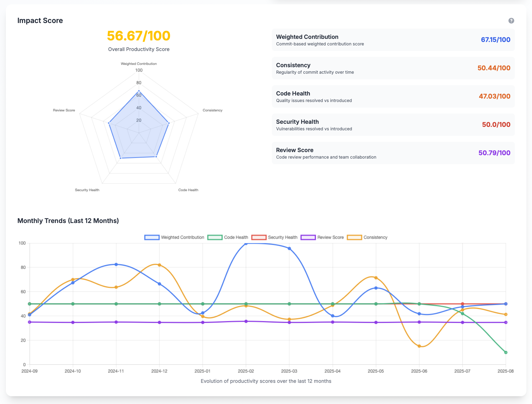
Task: Click the radar chart's Weighted Contribution vertex
Action: point(139,91)
